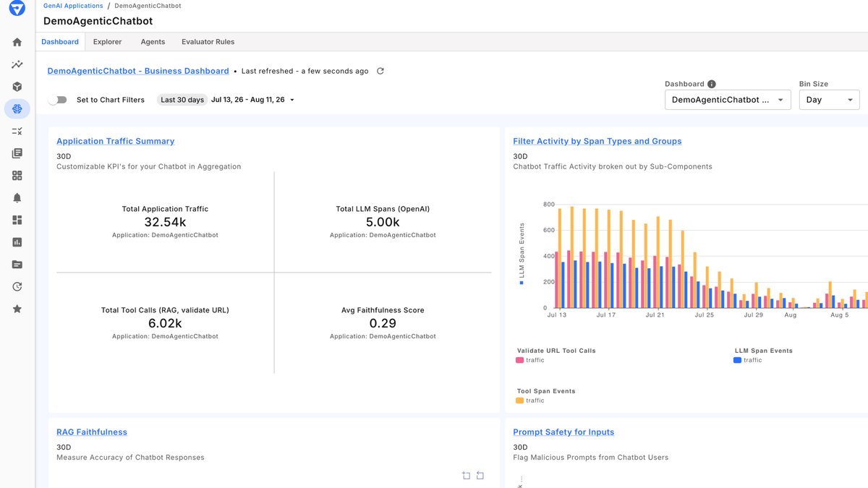Open the dashboard tiles layout sidebar icon
Viewport: 868px width, 488px height.
[17, 220]
